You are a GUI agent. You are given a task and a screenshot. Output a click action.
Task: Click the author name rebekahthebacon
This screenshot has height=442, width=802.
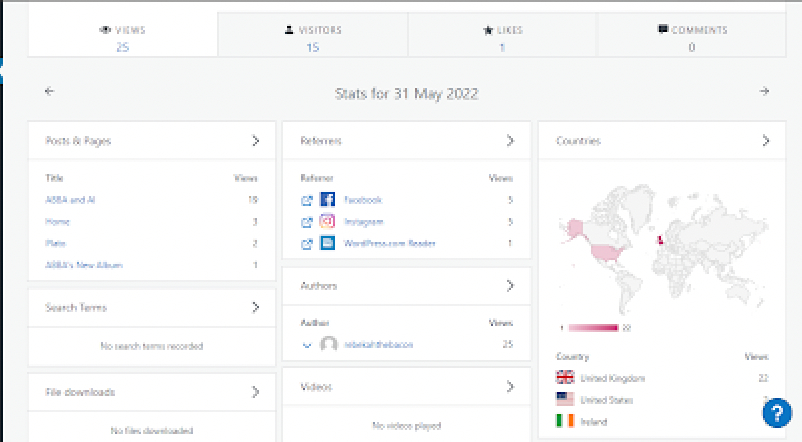click(378, 345)
